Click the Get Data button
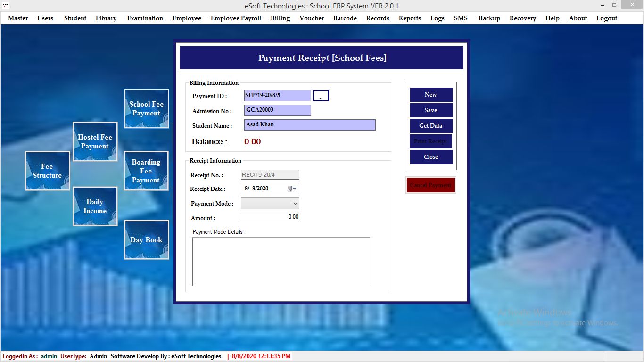Image resolution: width=644 pixels, height=362 pixels. click(x=431, y=126)
